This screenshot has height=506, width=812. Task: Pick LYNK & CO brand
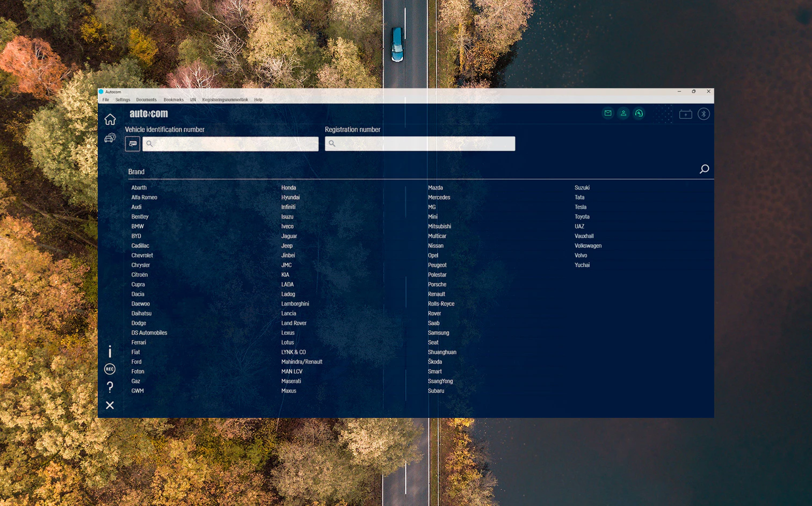[x=293, y=352]
